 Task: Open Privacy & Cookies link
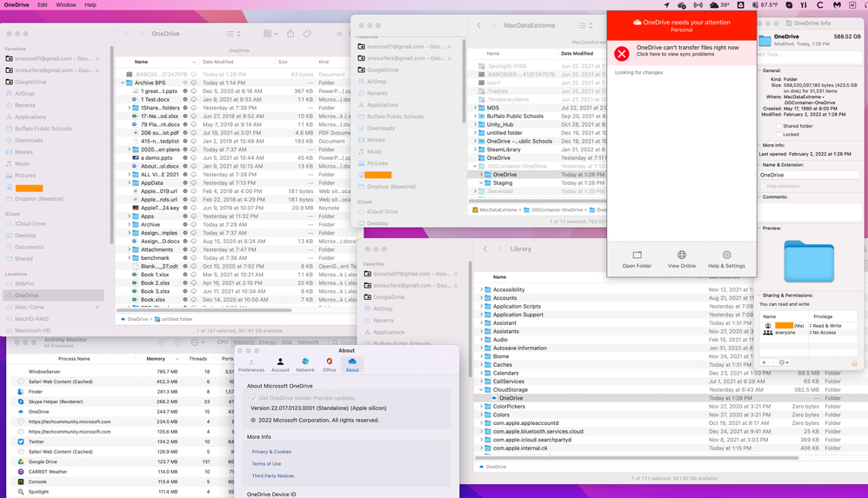click(x=271, y=452)
